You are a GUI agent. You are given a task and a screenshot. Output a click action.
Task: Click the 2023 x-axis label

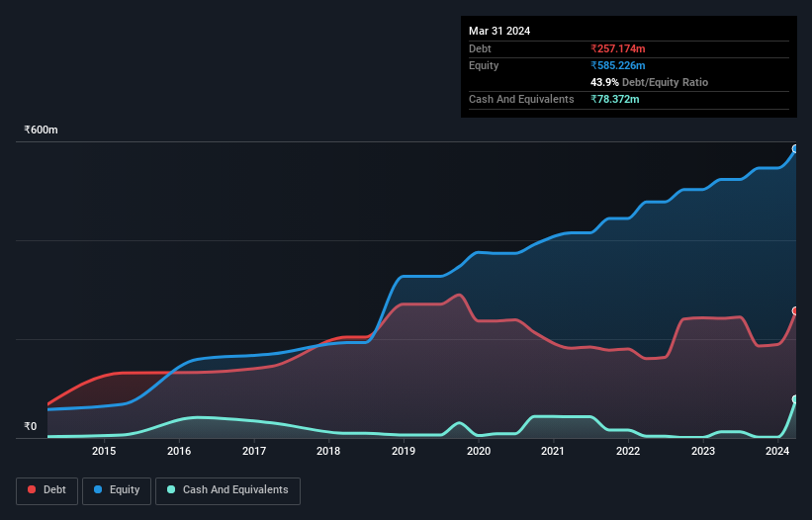point(703,451)
